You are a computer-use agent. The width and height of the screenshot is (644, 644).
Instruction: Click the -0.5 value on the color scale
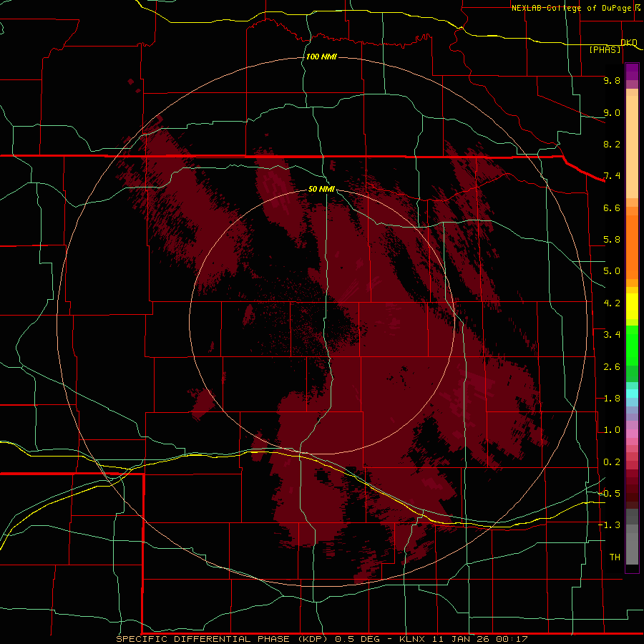(x=609, y=493)
